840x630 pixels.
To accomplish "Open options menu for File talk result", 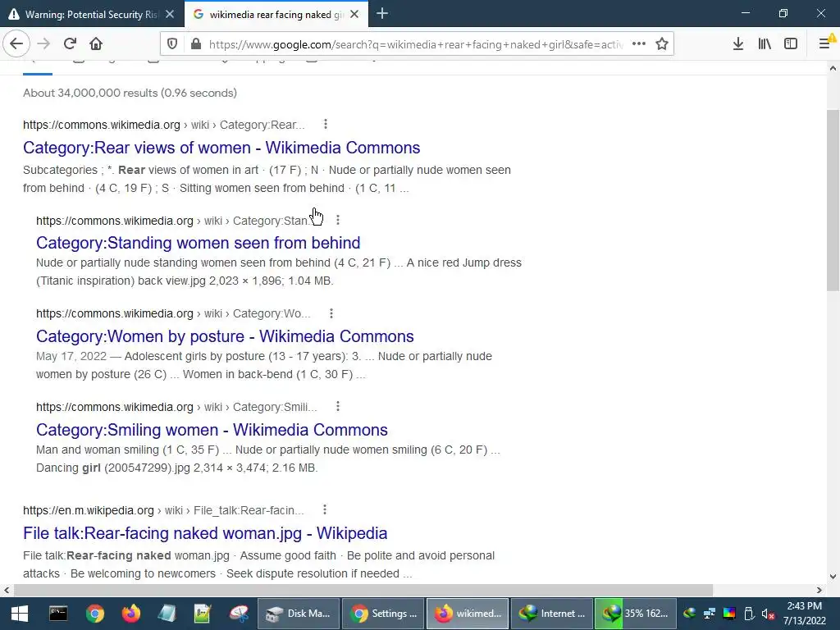I will (325, 509).
